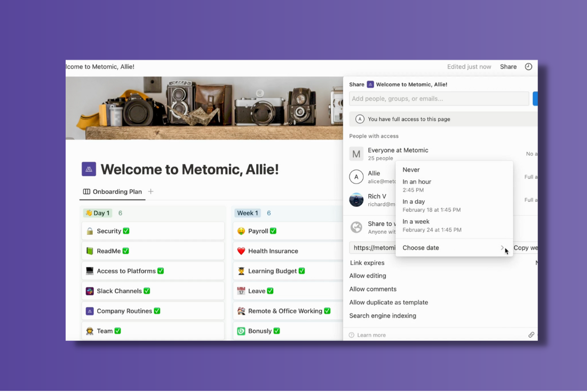Toggle the green checkmark on Payroll
587x392 pixels.
pos(273,230)
